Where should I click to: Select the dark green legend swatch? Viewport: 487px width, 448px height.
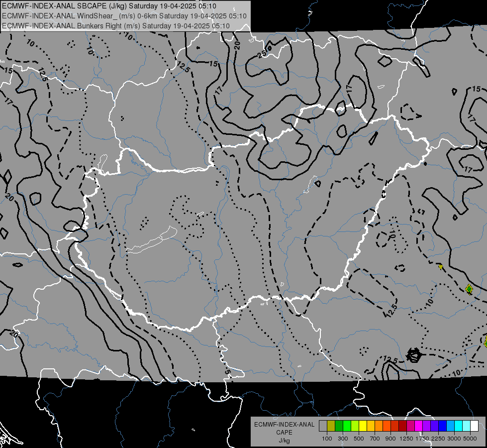339,426
